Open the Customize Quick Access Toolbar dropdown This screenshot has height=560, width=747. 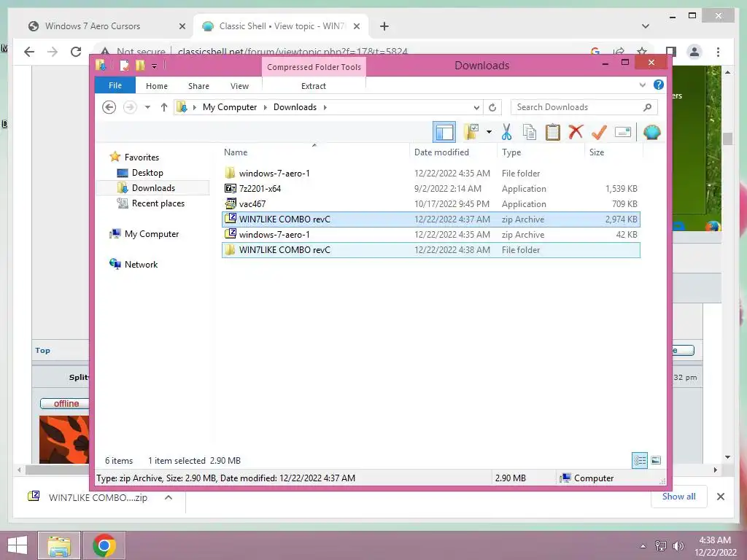point(155,66)
